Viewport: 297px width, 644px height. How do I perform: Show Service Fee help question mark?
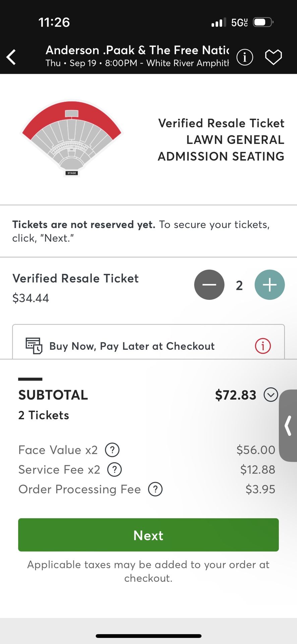pos(114,470)
